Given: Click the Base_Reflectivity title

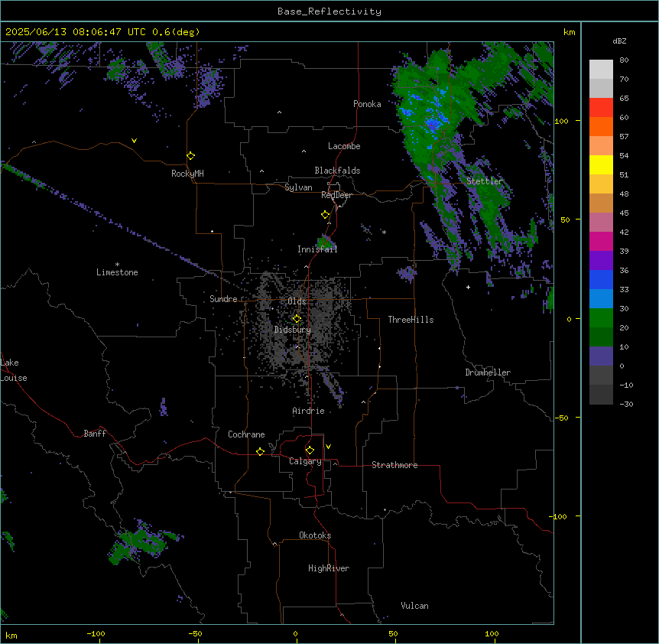Looking at the screenshot, I should pyautogui.click(x=329, y=11).
